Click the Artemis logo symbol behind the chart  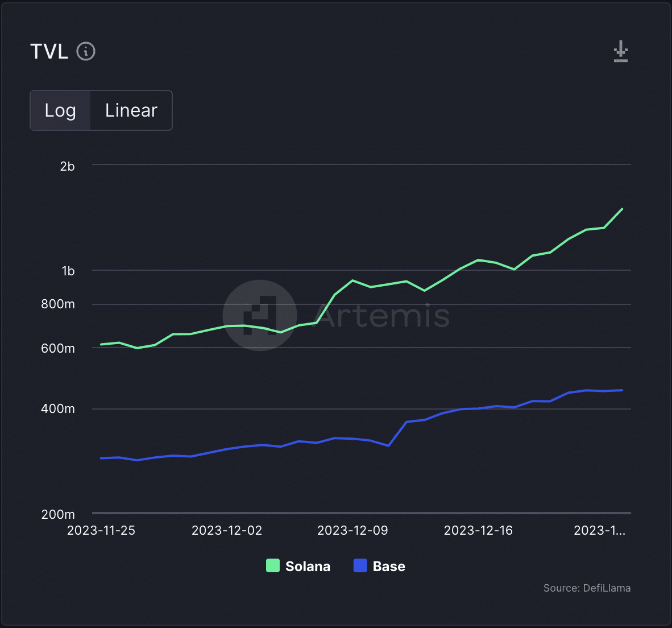click(260, 315)
